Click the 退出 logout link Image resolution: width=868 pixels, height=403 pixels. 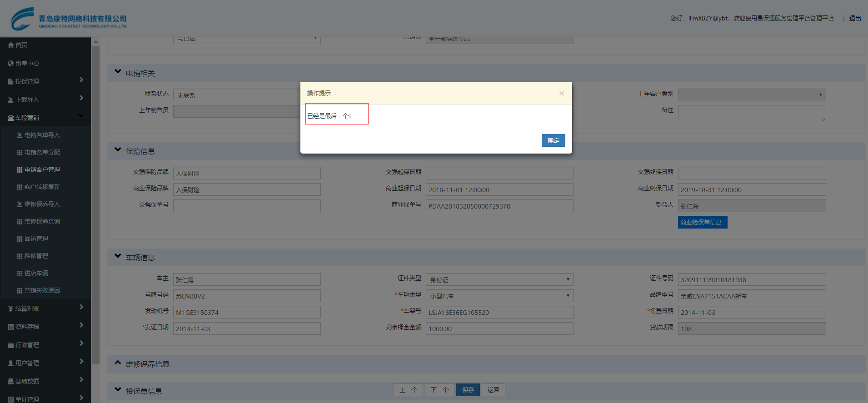tap(855, 18)
